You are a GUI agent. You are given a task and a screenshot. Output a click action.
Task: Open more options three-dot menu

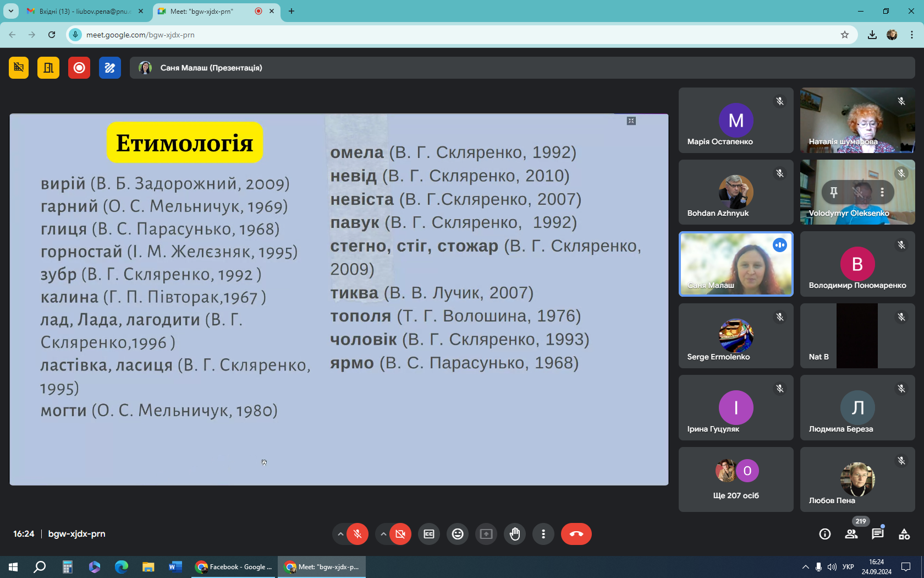click(x=543, y=534)
